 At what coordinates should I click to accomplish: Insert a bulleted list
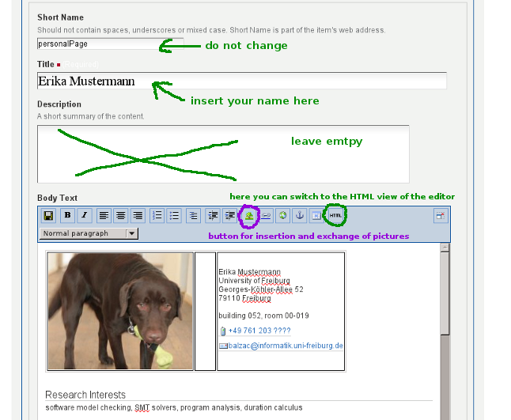[174, 215]
